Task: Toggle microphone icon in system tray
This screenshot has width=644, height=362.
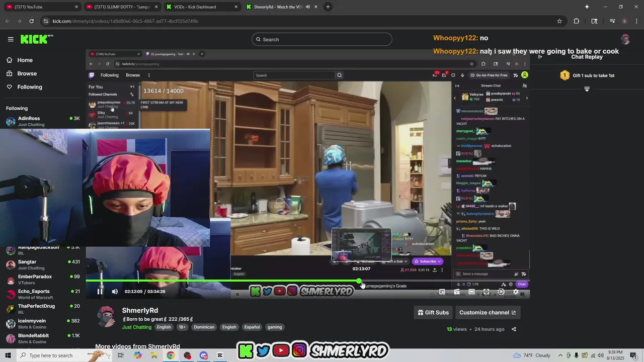Action: point(576,355)
